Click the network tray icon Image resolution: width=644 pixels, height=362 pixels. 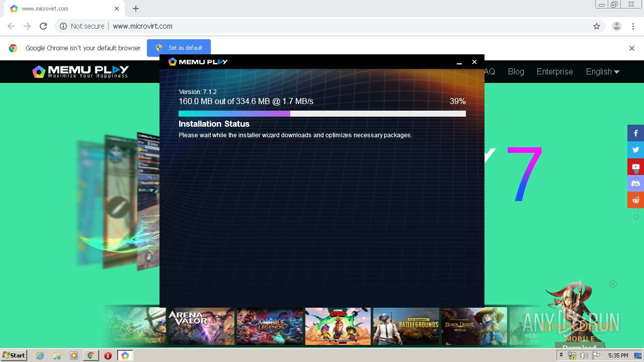(572, 355)
